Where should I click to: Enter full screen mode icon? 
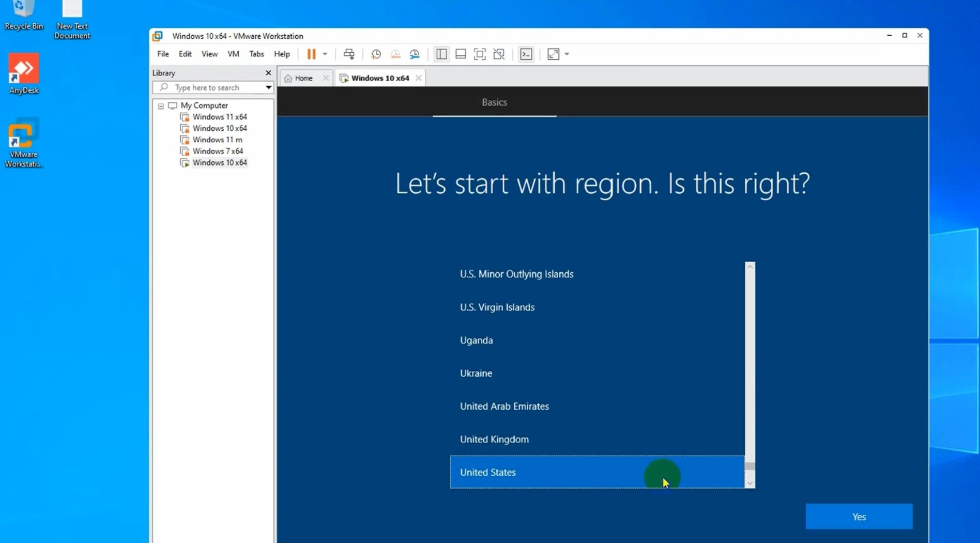(480, 54)
